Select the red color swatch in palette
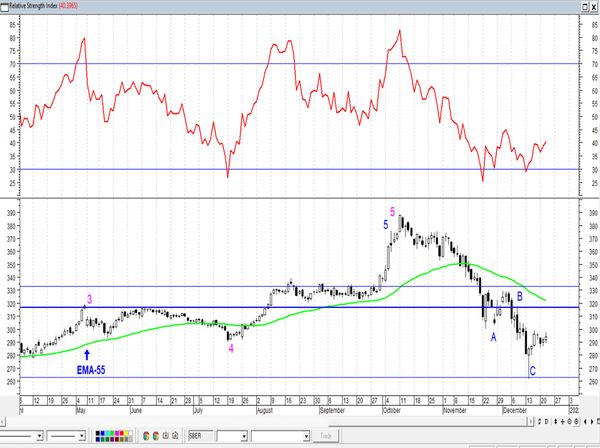The width and height of the screenshot is (600, 448). click(x=121, y=433)
